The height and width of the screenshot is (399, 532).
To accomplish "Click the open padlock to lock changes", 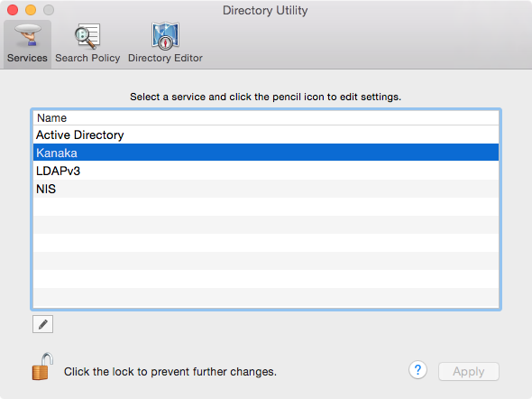I will point(42,367).
